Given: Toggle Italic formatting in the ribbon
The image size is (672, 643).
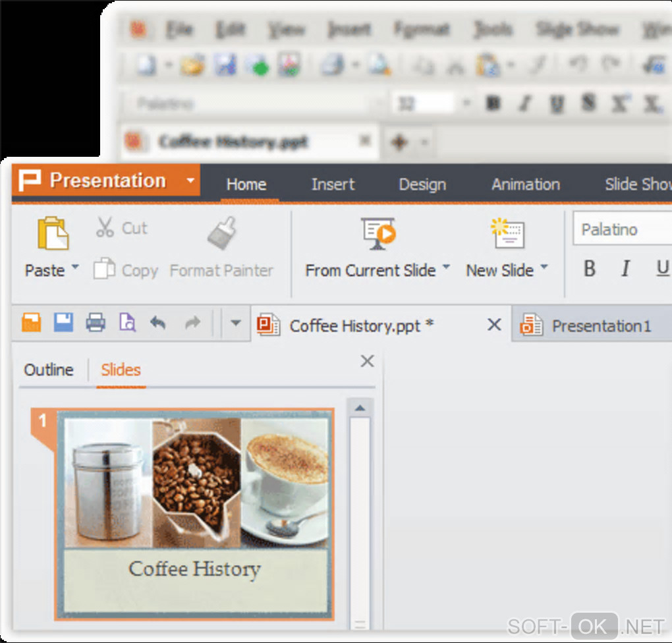Looking at the screenshot, I should coord(625,269).
